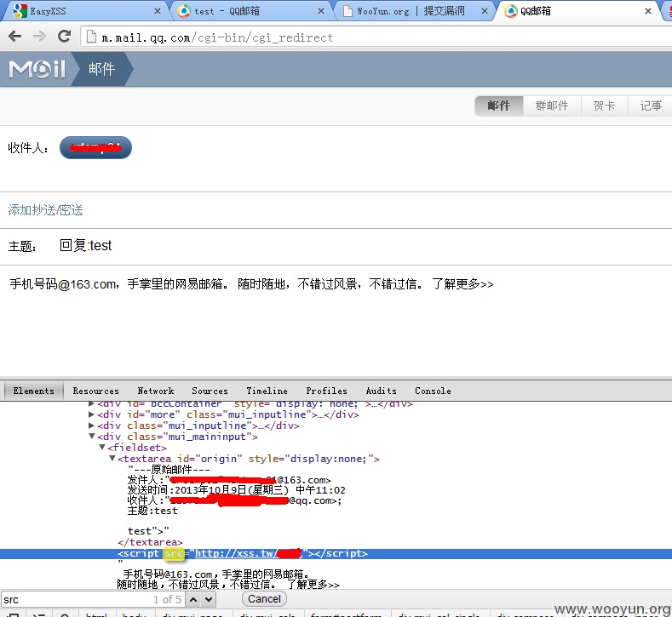The height and width of the screenshot is (617, 672).
Task: Reload the page with the refresh icon
Action: click(64, 37)
